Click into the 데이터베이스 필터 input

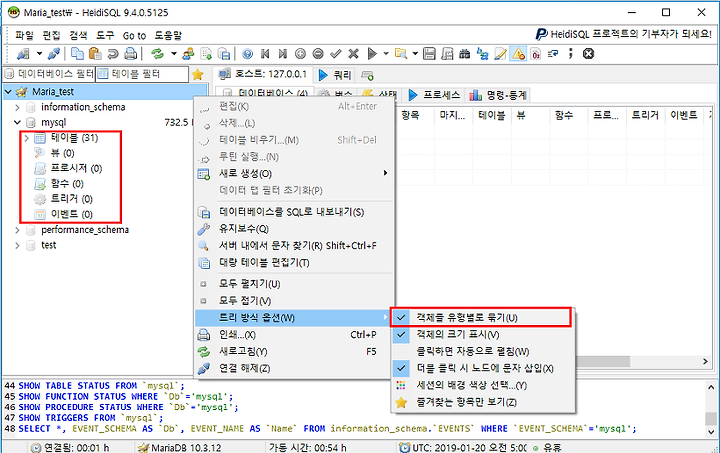tap(49, 74)
